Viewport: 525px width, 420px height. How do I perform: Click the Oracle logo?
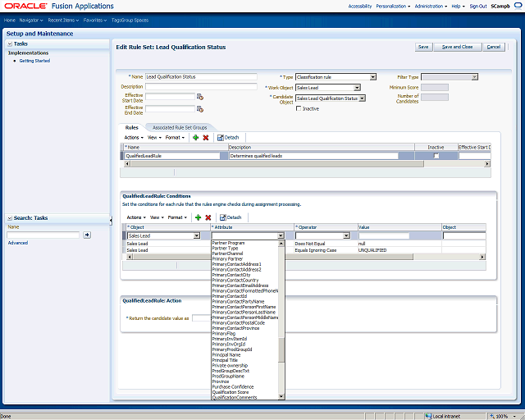click(25, 6)
